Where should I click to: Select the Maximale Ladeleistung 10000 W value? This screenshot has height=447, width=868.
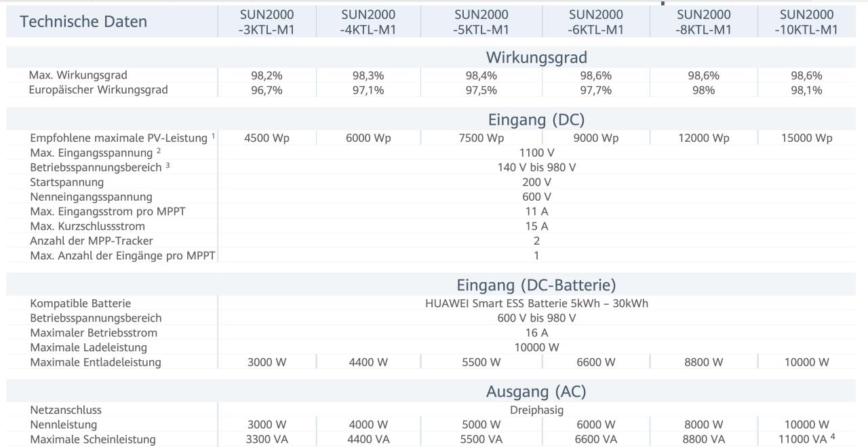pos(536,348)
